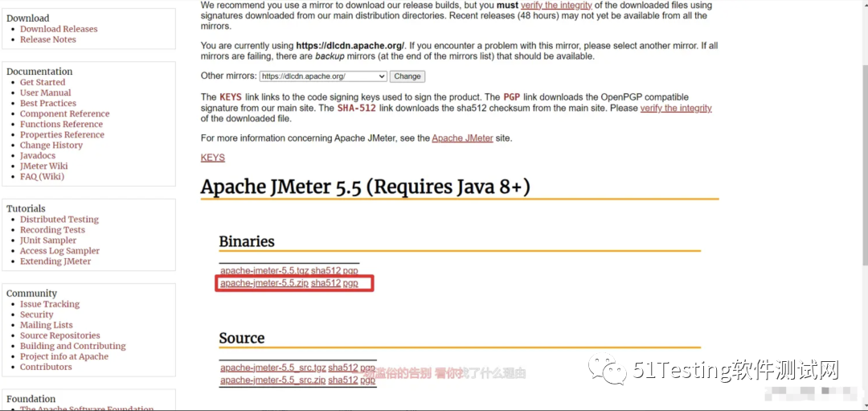868x411 pixels.
Task: Download apache-jmeter-5.5.tgz binary
Action: pos(264,271)
